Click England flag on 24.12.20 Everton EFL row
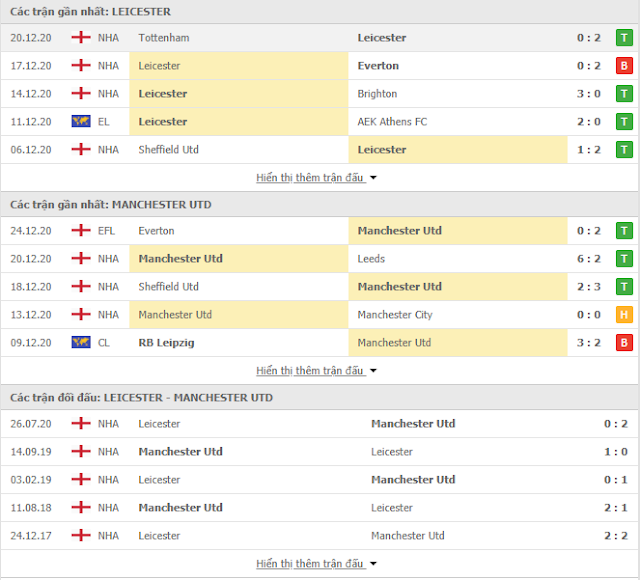Screen dimensions: 640x580 coord(81,231)
